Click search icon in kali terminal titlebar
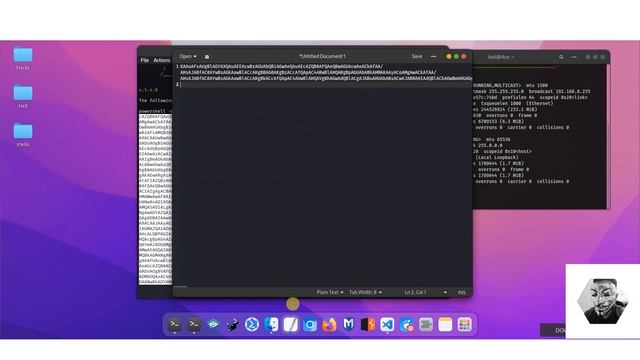 [x=561, y=57]
